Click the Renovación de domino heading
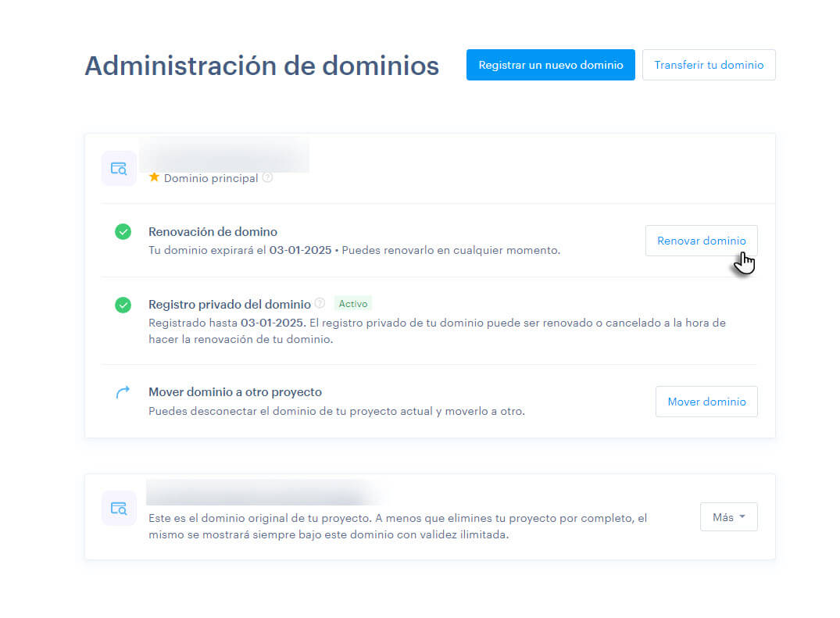Image resolution: width=840 pixels, height=618 pixels. 213,231
